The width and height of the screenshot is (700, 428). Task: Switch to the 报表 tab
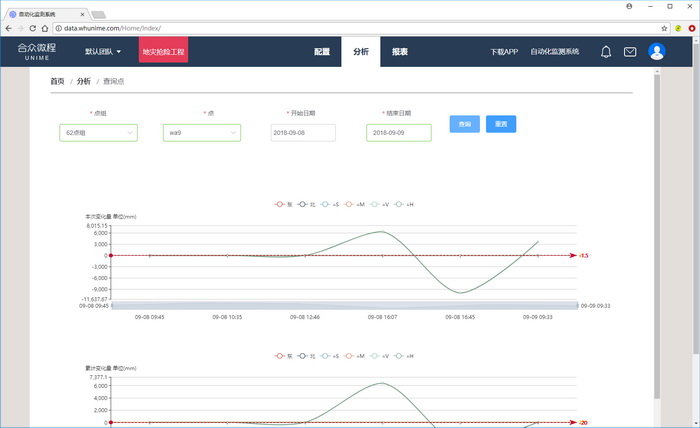click(400, 51)
